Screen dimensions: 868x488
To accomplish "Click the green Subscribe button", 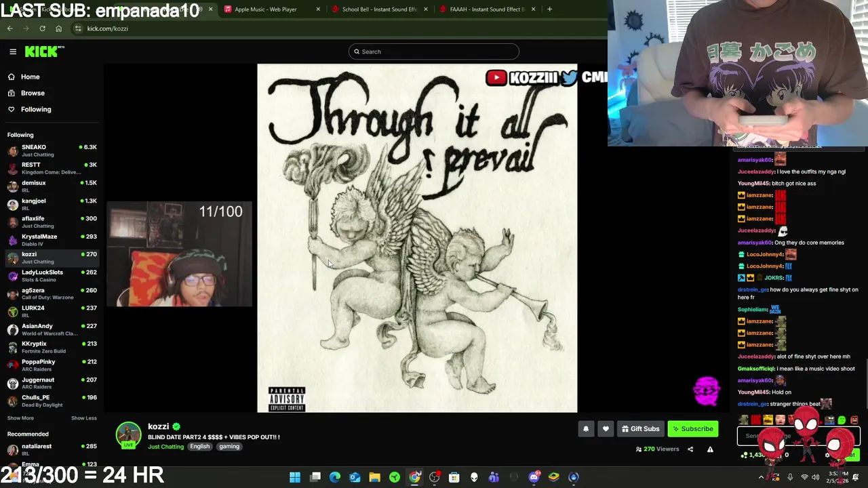I will pyautogui.click(x=692, y=429).
